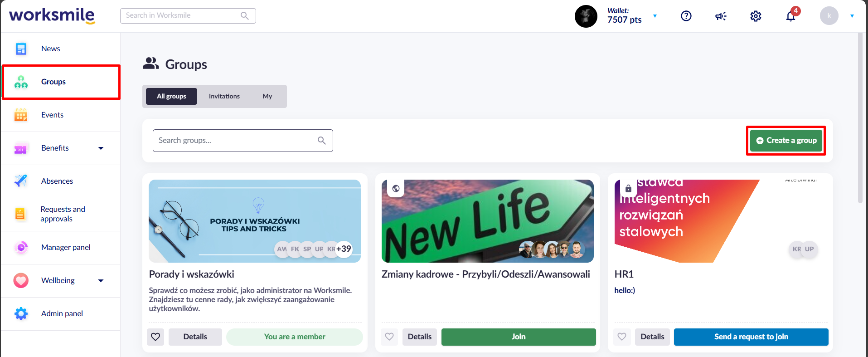Viewport: 868px width, 357px height.
Task: Select the Absences icon in the sidebar
Action: point(21,181)
